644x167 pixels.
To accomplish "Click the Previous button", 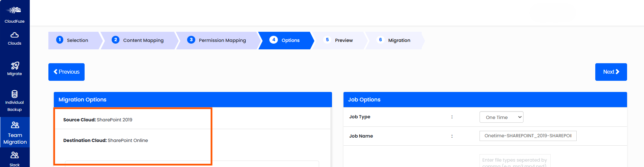I will coord(66,72).
